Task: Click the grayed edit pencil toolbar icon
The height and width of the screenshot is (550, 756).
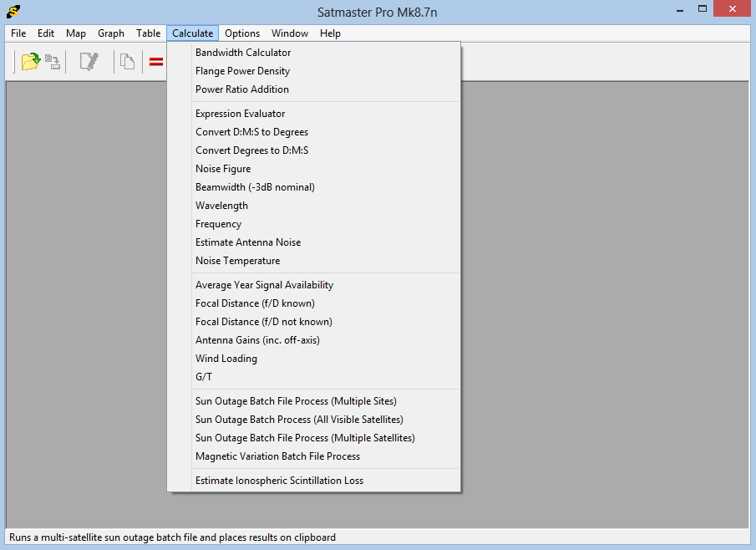Action: (x=89, y=62)
